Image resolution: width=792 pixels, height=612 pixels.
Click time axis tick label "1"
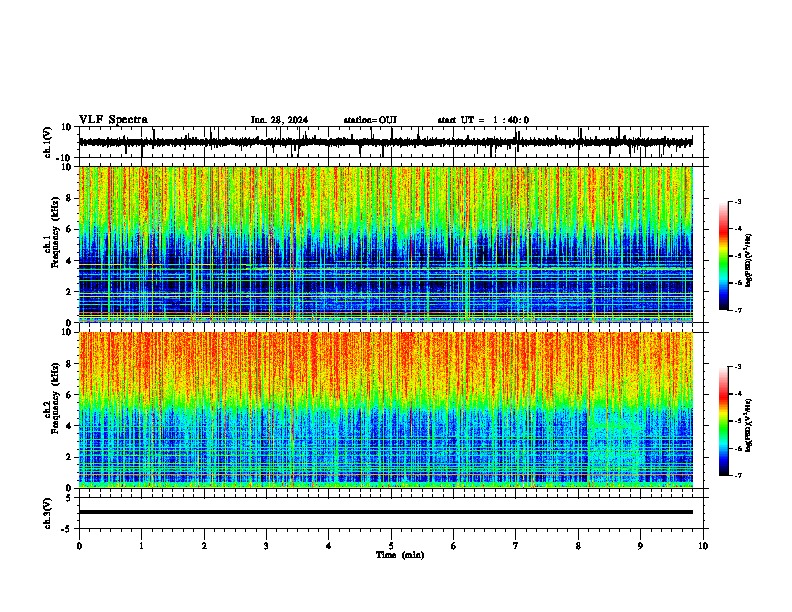point(141,546)
